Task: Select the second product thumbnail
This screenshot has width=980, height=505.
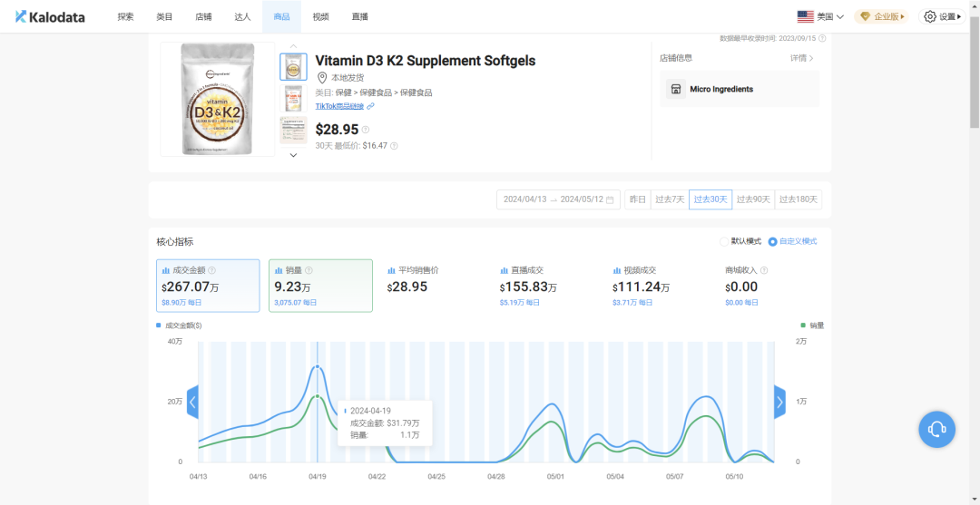Action: point(293,99)
